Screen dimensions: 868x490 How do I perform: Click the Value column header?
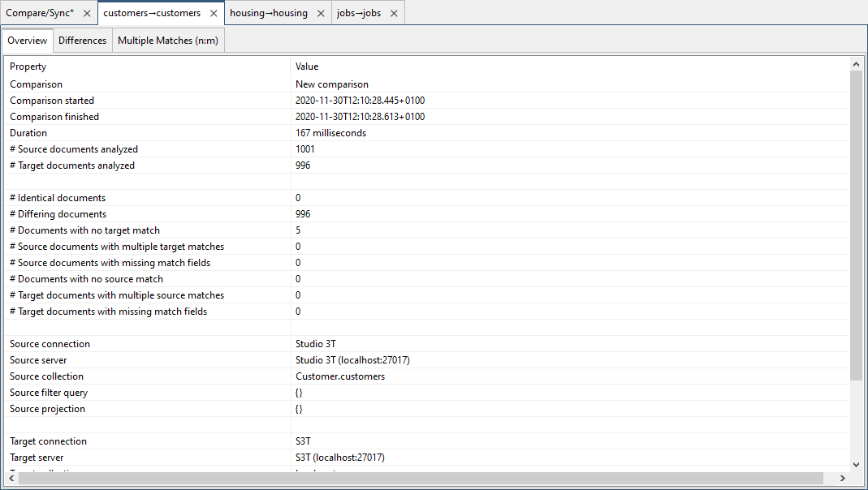pos(304,66)
